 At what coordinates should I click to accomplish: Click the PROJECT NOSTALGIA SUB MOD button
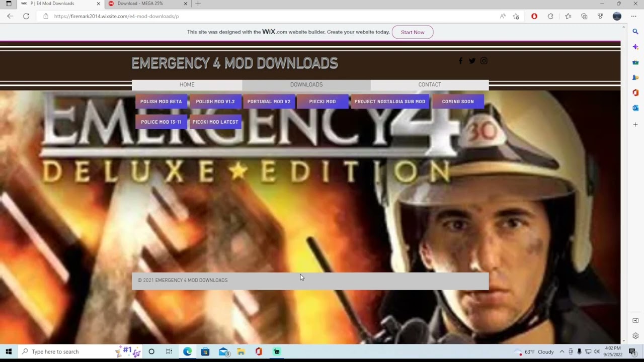pos(390,102)
